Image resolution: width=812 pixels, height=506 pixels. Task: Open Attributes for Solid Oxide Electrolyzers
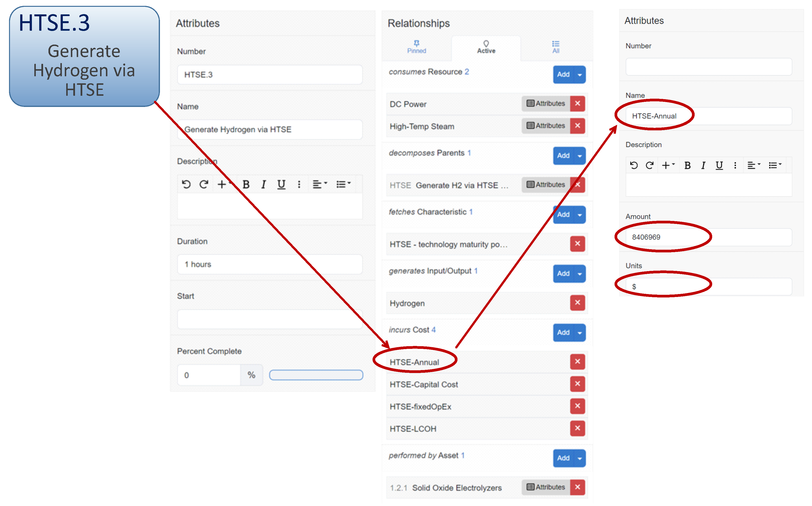546,487
